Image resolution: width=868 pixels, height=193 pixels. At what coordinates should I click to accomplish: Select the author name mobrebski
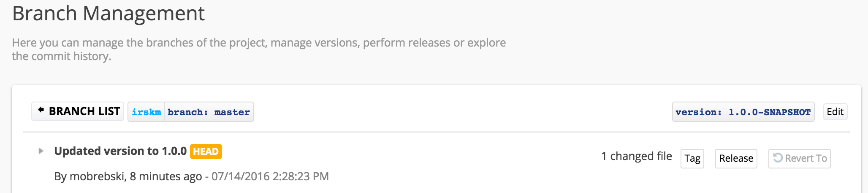97,176
